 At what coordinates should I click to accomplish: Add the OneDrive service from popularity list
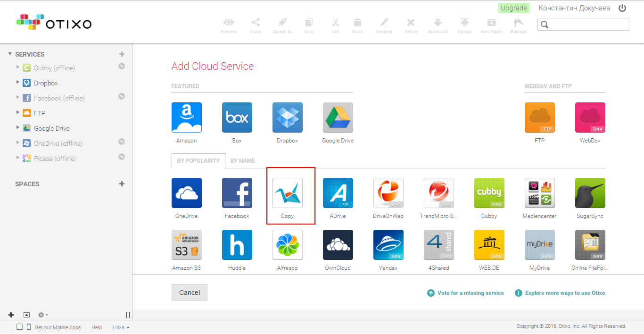click(x=187, y=193)
